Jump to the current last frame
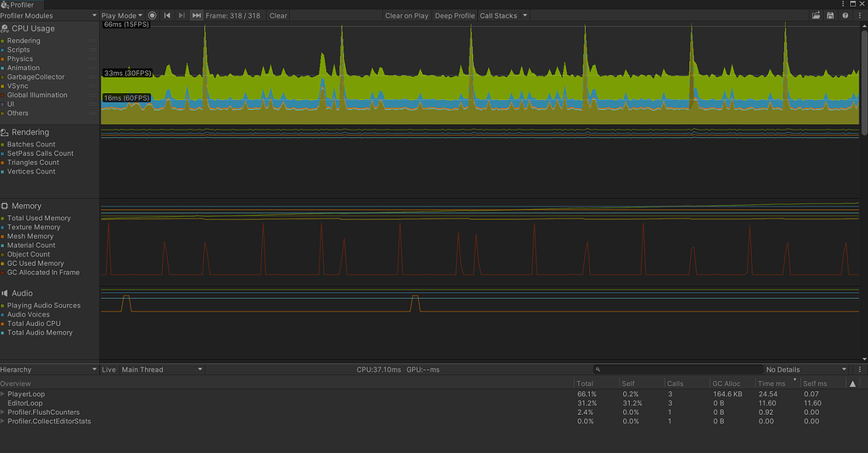 (x=197, y=15)
